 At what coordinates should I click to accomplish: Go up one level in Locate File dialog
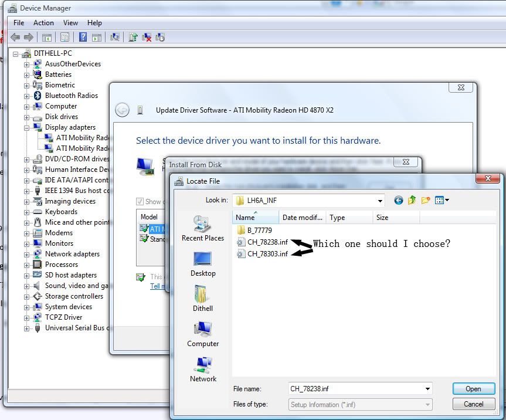[412, 201]
